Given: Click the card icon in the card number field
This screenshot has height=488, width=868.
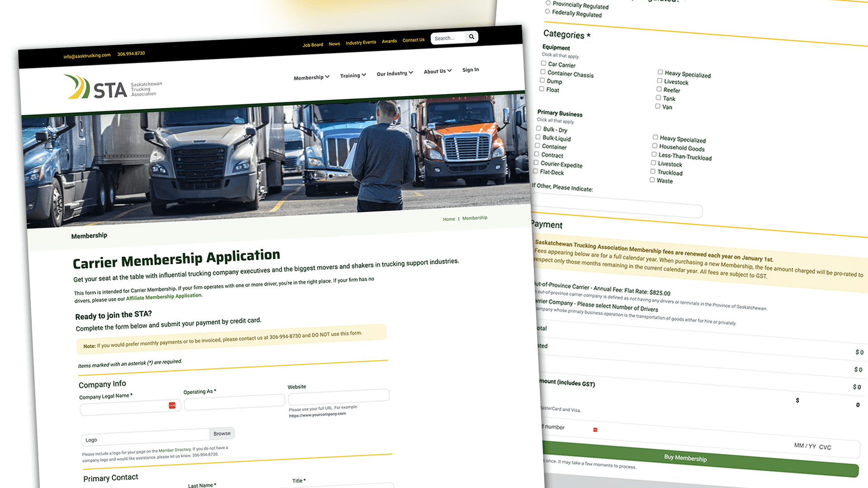Looking at the screenshot, I should point(595,430).
